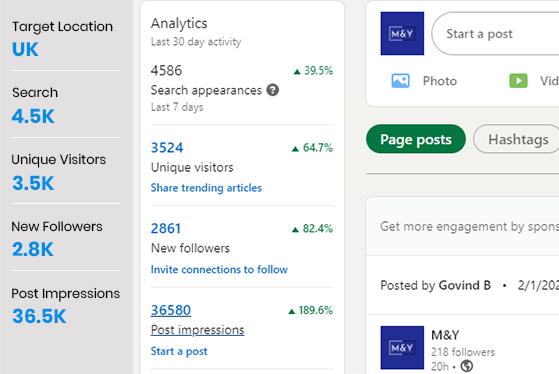Click the Start a post link in Analytics
This screenshot has height=374, width=559.
[x=179, y=351]
